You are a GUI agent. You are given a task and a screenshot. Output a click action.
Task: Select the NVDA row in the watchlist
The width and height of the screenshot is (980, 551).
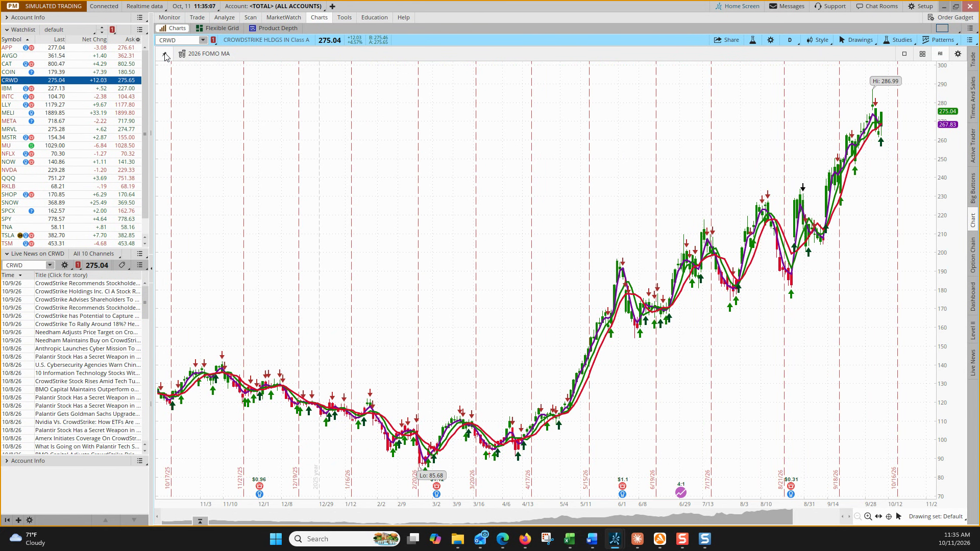point(71,170)
